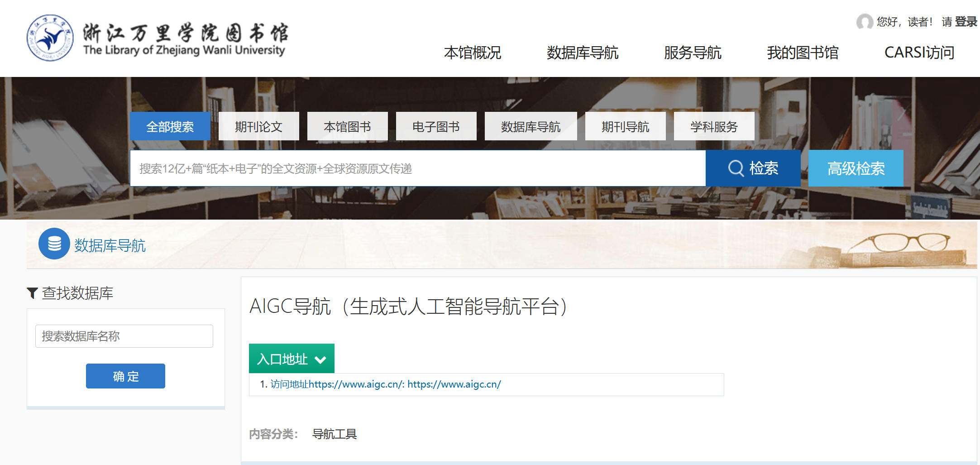Open the CARSI访问 menu item
This screenshot has width=980, height=465.
click(919, 53)
